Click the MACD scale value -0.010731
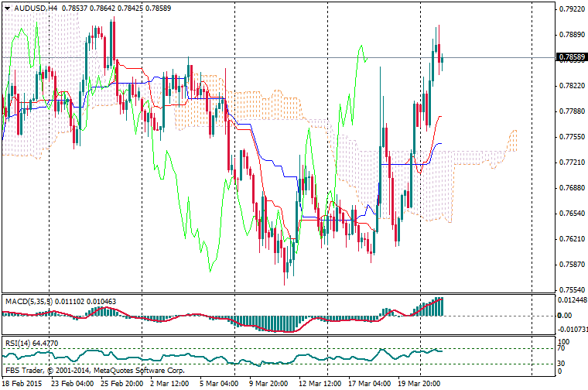588x390 pixels. [x=573, y=329]
